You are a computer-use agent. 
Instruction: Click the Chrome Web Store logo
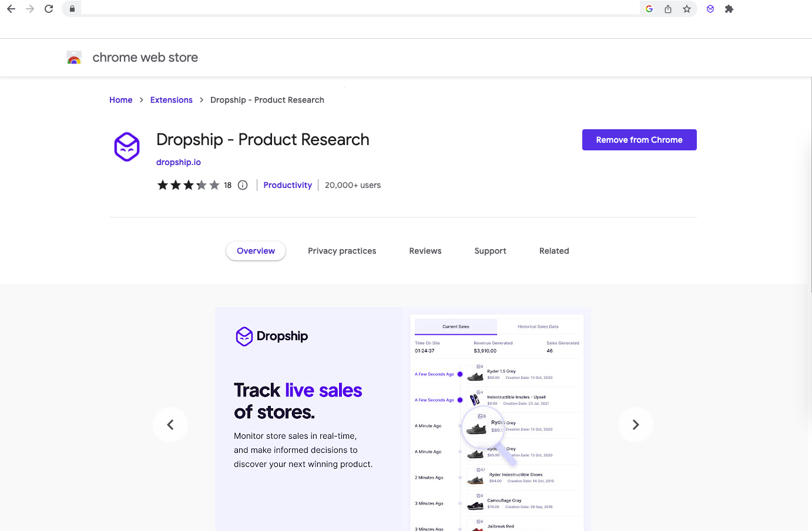pyautogui.click(x=73, y=57)
